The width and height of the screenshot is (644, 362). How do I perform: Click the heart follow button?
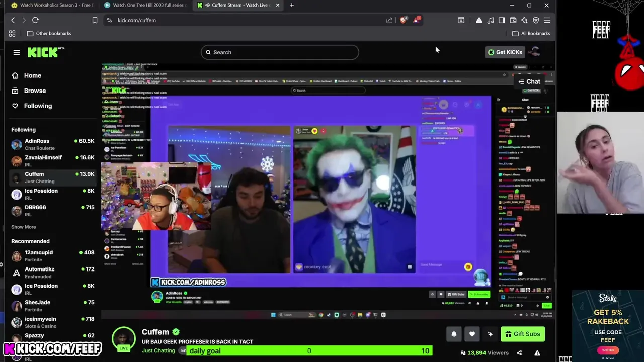pyautogui.click(x=472, y=334)
